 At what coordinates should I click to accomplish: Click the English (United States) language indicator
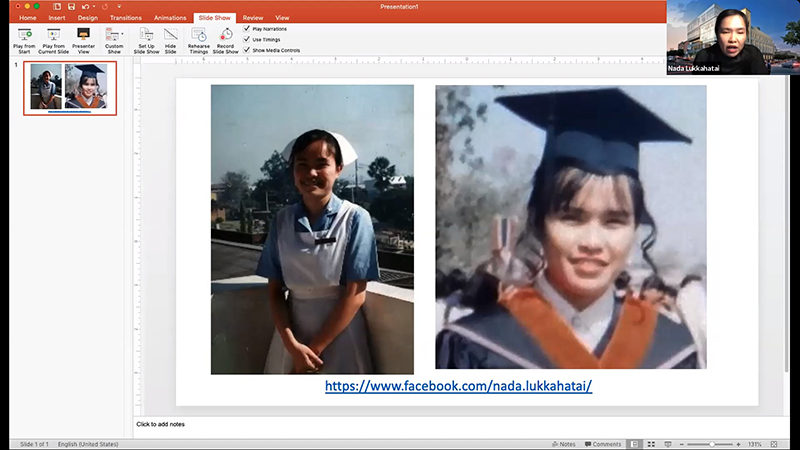tap(88, 444)
